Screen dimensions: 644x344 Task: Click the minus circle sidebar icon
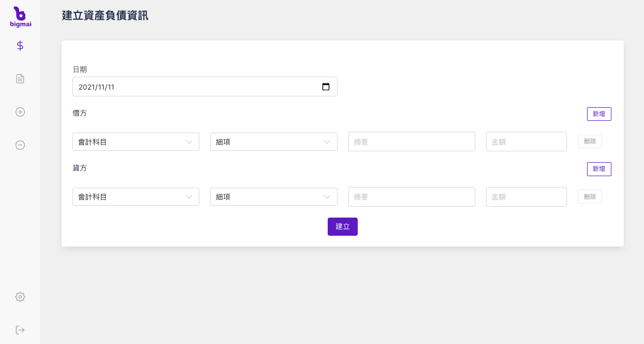(x=20, y=145)
